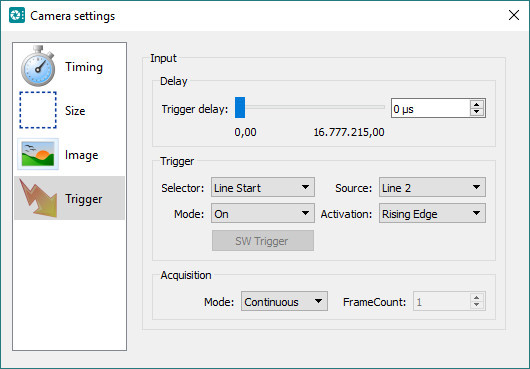Open the Source Line 2 dropdown
This screenshot has width=530, height=369.
432,188
